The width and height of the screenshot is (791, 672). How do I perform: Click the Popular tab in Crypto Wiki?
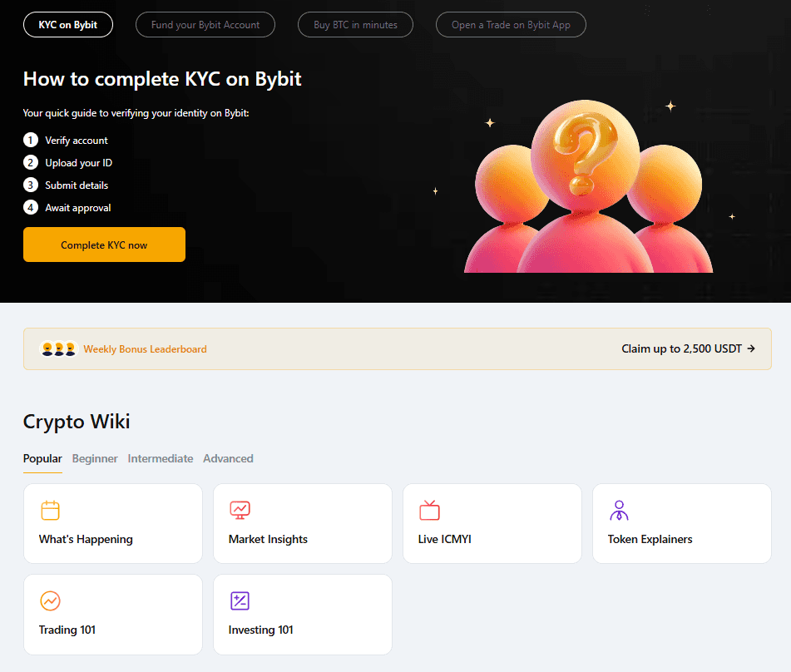(x=42, y=458)
